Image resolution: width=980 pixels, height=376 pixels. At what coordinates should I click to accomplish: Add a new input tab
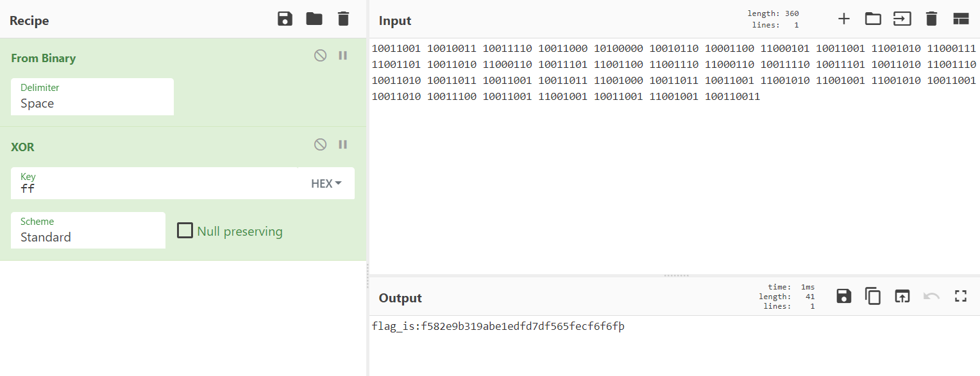(x=844, y=19)
